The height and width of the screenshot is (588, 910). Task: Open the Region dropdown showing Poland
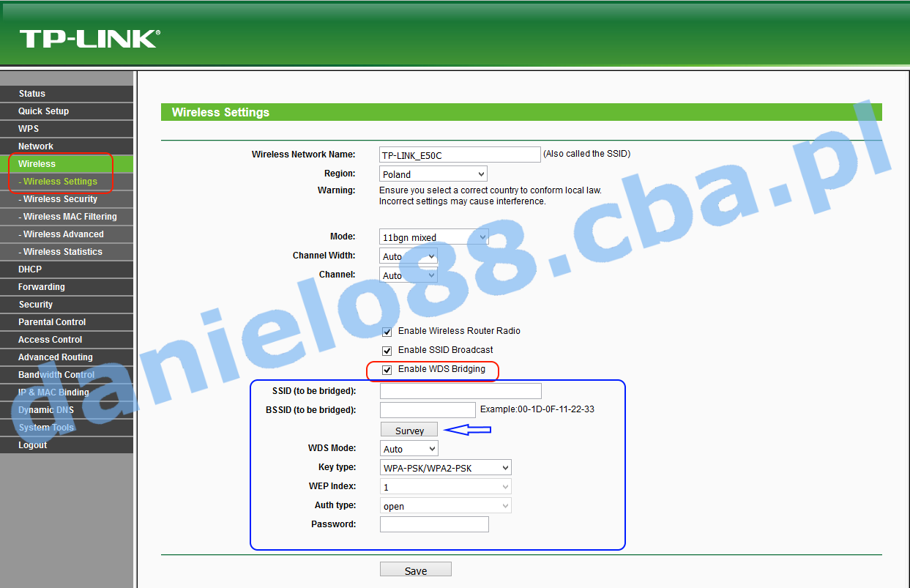[433, 174]
